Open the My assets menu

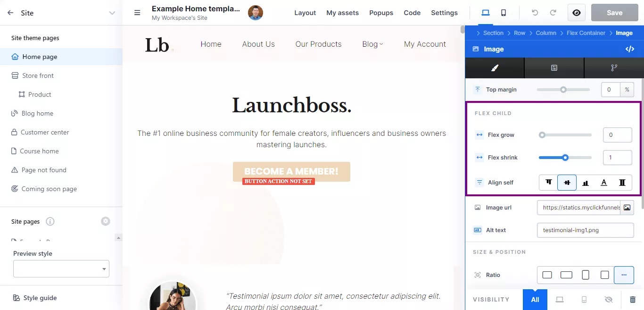click(342, 13)
